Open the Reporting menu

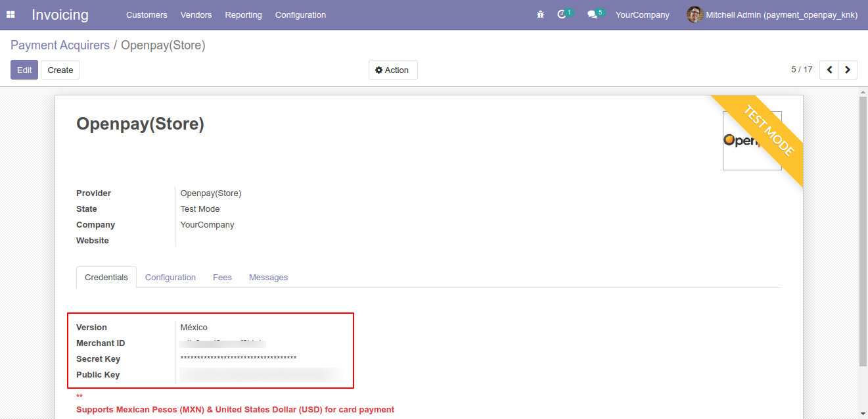(x=243, y=14)
